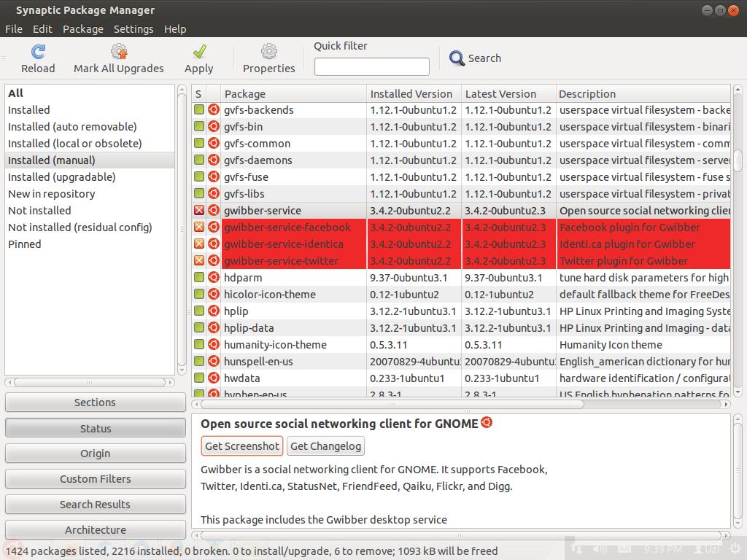Click the Reload toolbar icon

click(x=38, y=52)
